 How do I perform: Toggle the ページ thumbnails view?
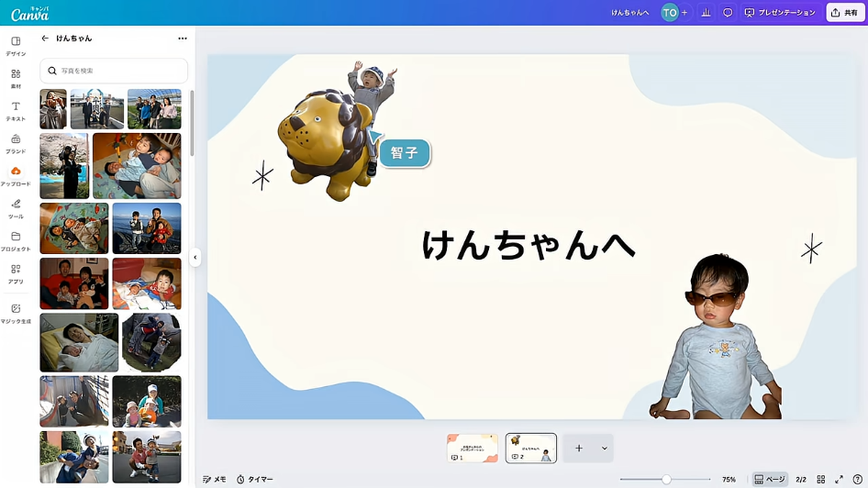pos(770,479)
